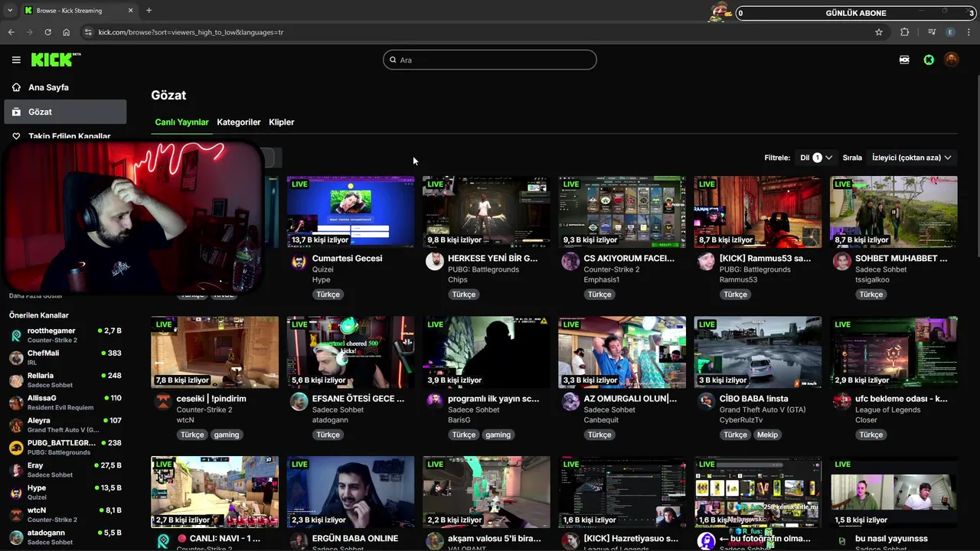Open PUBG_BATTLEGR... recommended channel
The height and width of the screenshot is (551, 980).
65,447
